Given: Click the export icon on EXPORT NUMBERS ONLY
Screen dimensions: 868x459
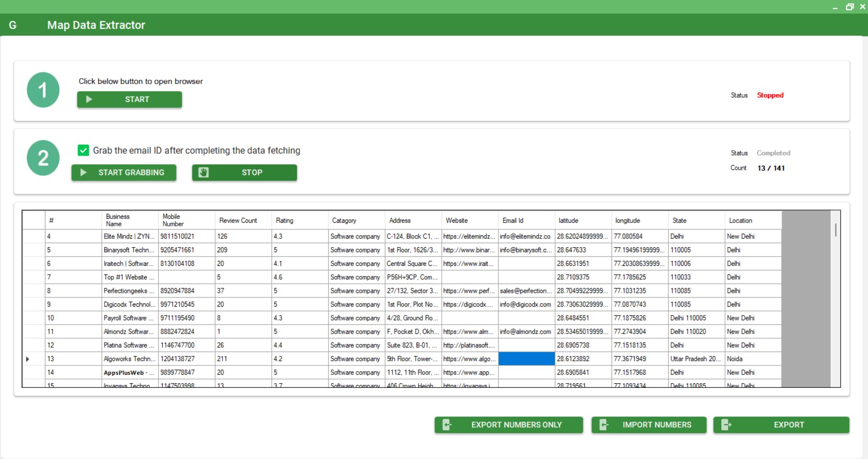Looking at the screenshot, I should pyautogui.click(x=446, y=425).
